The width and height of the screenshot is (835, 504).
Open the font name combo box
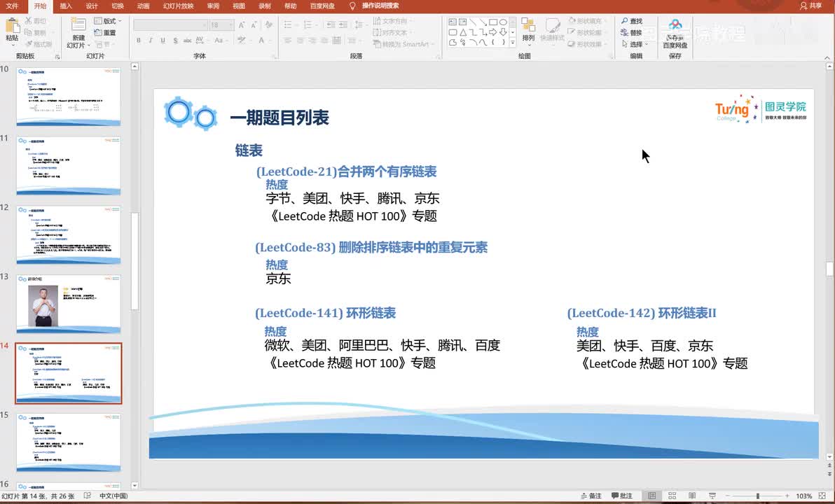[x=170, y=25]
